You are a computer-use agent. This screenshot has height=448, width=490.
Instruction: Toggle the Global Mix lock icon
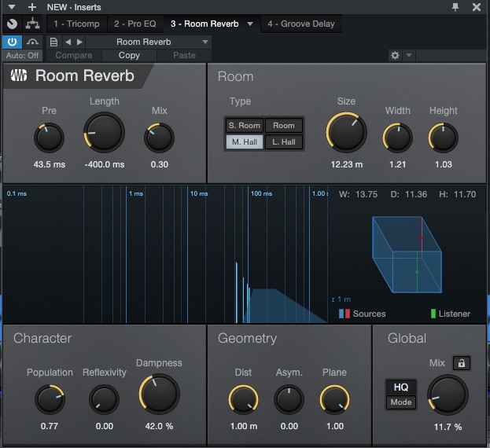(x=462, y=363)
